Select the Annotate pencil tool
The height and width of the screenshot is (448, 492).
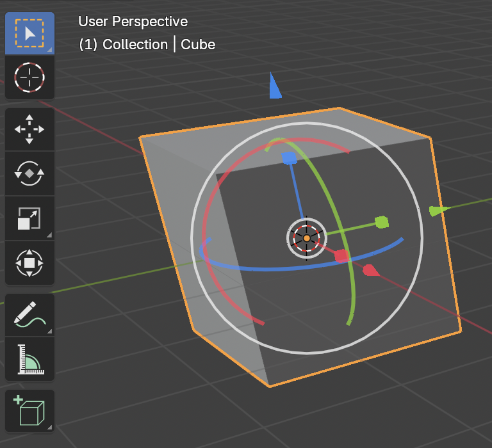(29, 314)
